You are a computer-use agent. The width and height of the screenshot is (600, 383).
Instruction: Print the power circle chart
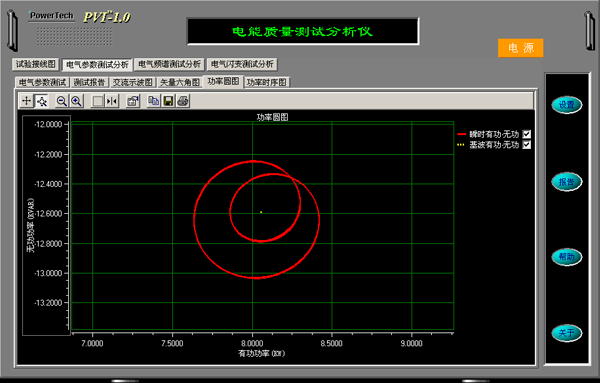pyautogui.click(x=183, y=101)
